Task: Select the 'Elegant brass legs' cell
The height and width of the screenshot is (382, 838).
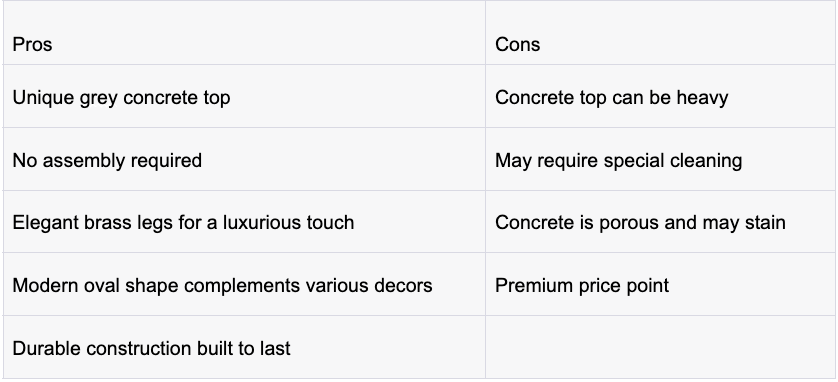Action: pos(244,222)
